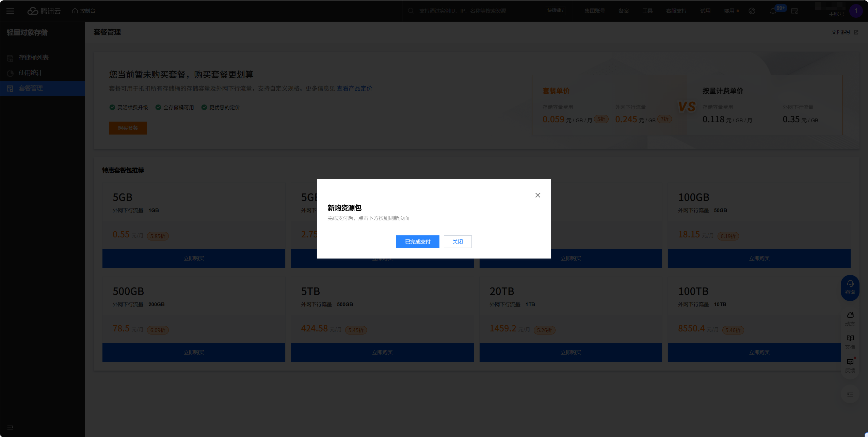
Task: Click the 关闭 button in the dialog
Action: tap(457, 241)
